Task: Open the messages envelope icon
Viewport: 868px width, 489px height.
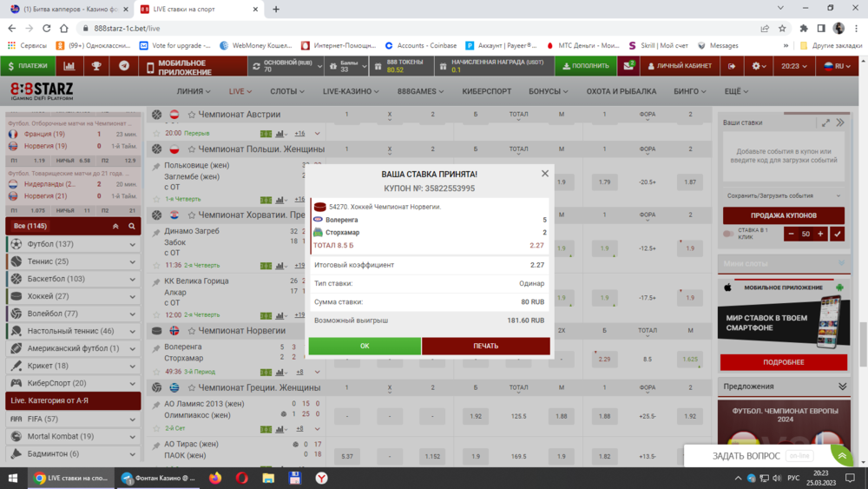Action: (x=628, y=66)
